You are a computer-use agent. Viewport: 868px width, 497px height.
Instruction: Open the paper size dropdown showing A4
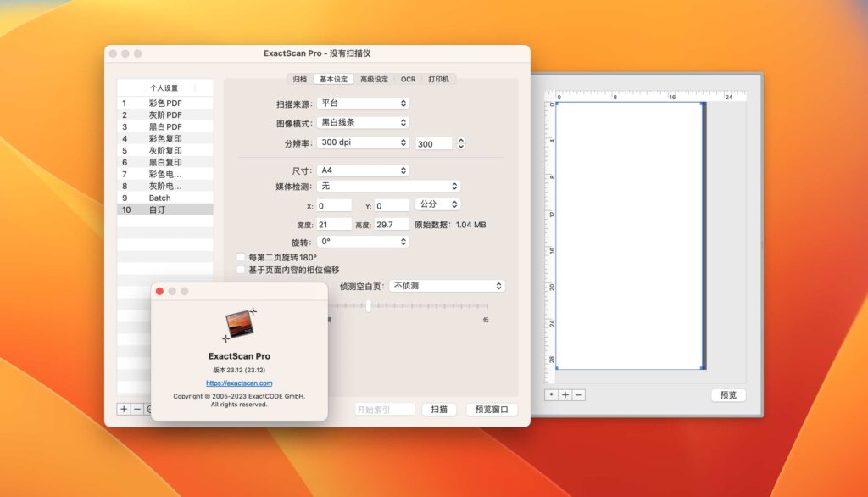coord(363,170)
